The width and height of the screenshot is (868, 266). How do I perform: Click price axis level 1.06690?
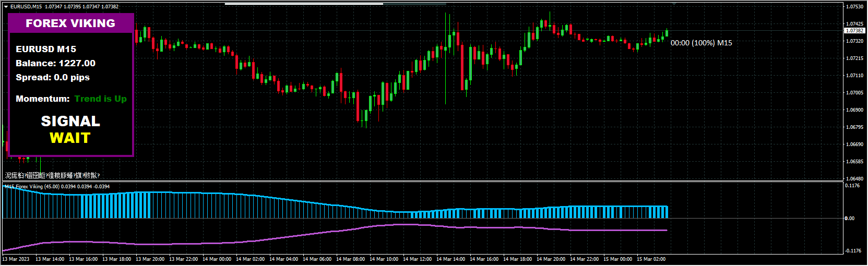(854, 144)
